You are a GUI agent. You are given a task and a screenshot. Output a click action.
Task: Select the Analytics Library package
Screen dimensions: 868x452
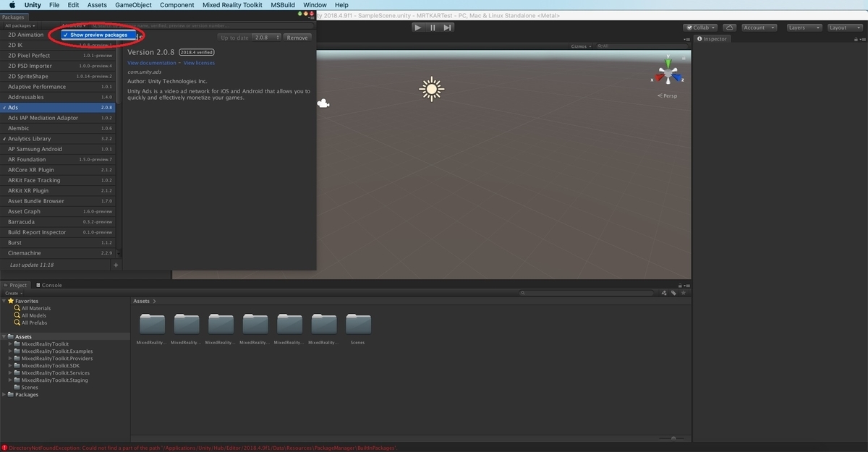pyautogui.click(x=58, y=139)
